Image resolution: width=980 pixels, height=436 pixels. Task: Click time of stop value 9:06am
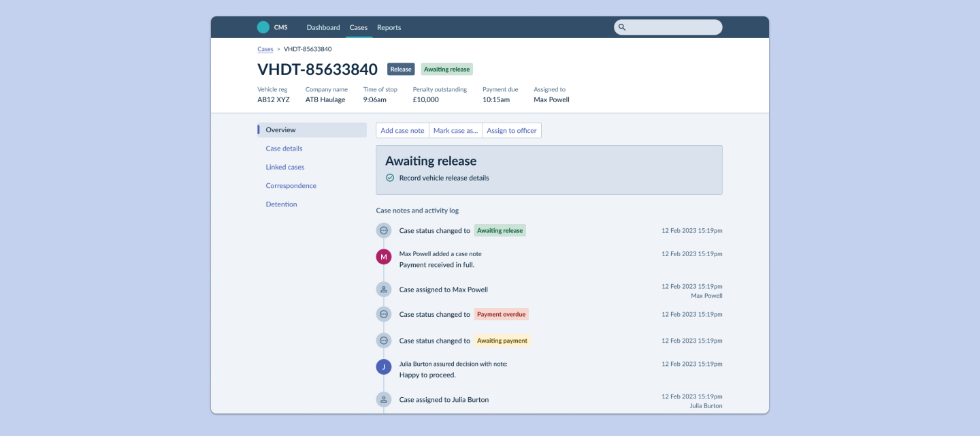375,99
